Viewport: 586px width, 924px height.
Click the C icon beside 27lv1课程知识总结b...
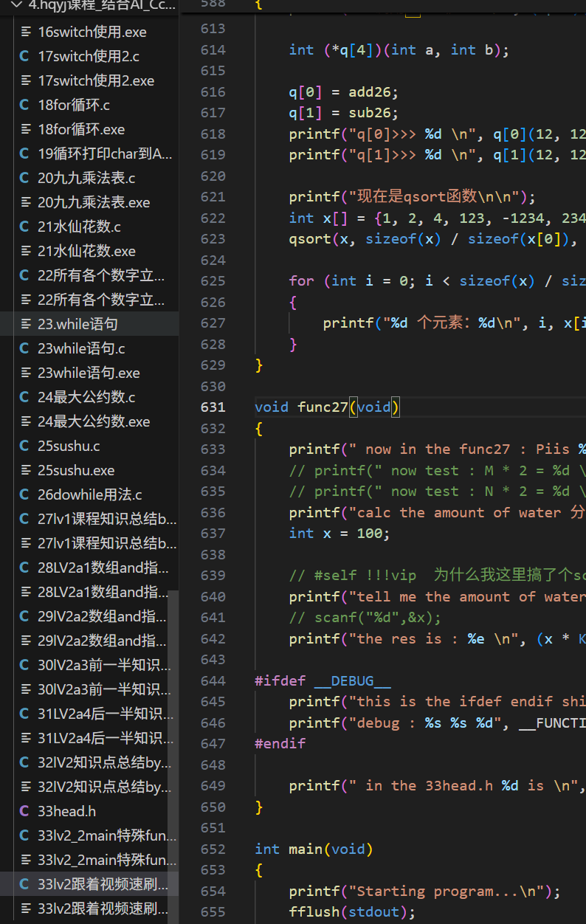pos(24,519)
